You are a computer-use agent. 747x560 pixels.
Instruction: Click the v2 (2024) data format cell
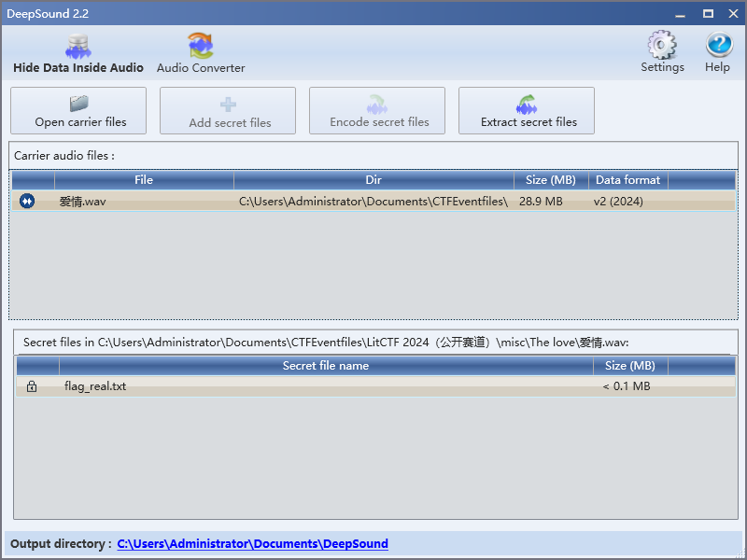pyautogui.click(x=618, y=202)
